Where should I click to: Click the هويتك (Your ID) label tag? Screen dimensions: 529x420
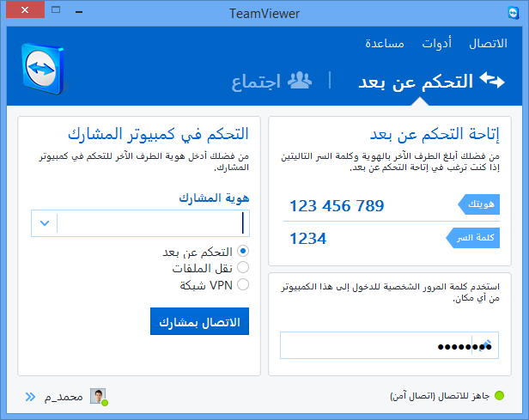478,204
